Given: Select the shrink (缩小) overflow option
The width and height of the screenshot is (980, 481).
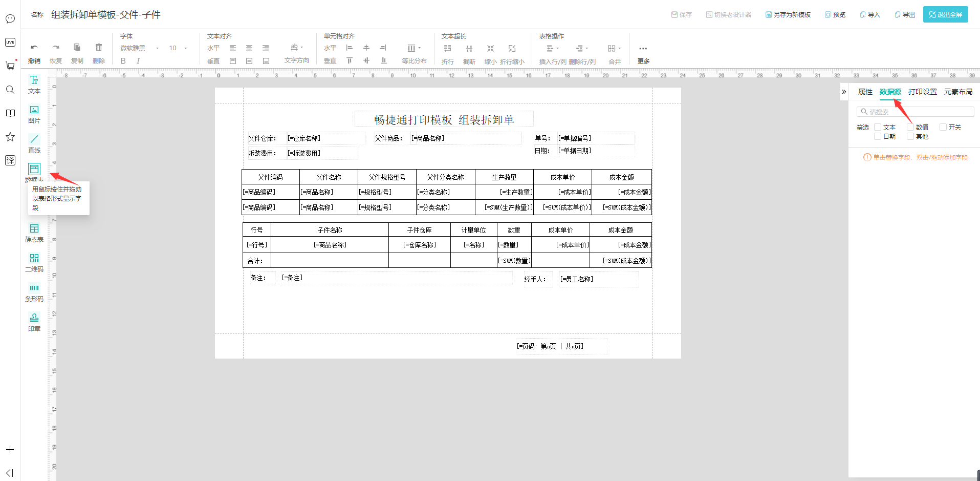Looking at the screenshot, I should [491, 48].
